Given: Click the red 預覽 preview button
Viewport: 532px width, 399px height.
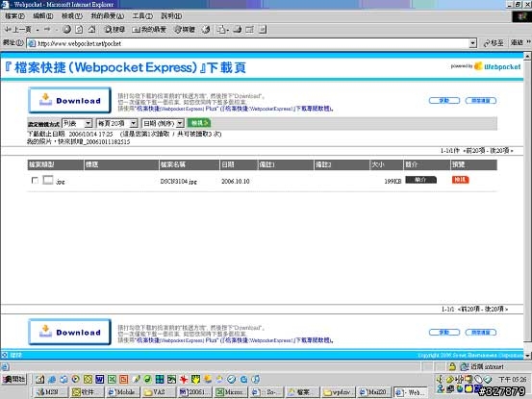Looking at the screenshot, I should pos(461,180).
